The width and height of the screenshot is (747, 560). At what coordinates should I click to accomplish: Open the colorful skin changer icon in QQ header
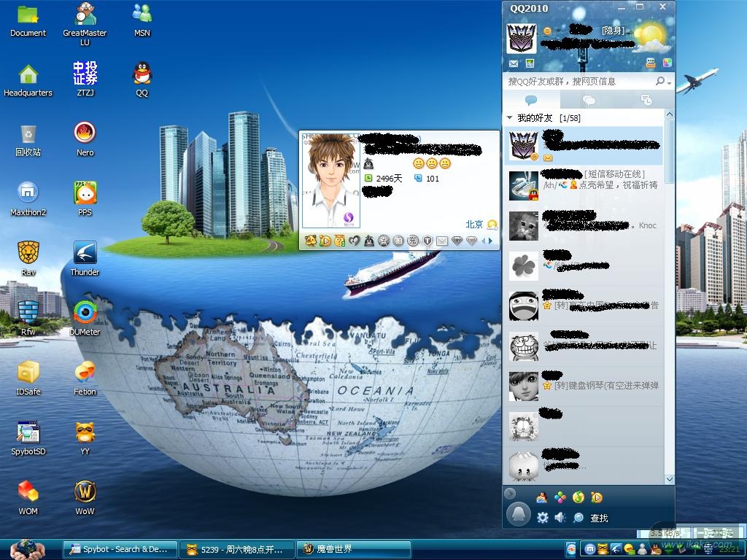click(x=667, y=63)
